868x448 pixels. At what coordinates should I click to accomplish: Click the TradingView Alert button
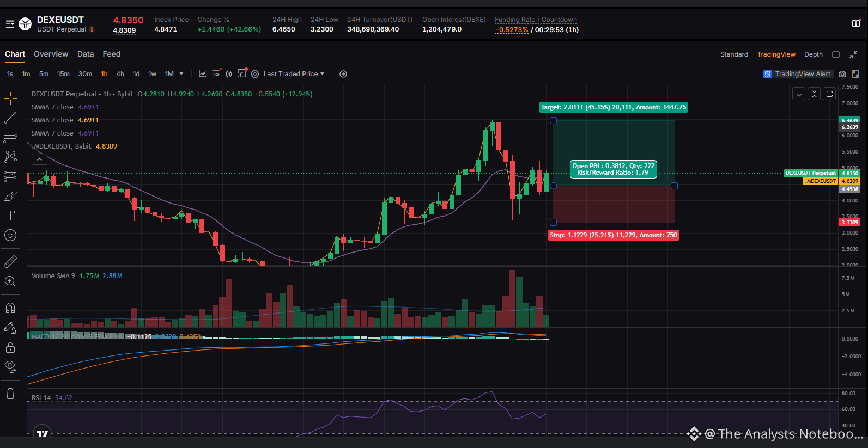(798, 74)
